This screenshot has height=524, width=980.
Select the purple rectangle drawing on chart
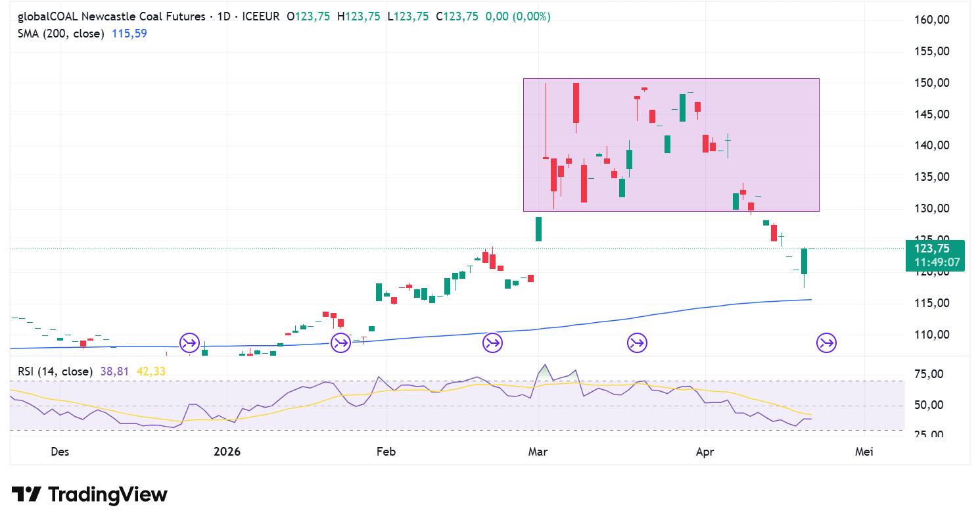tap(671, 145)
